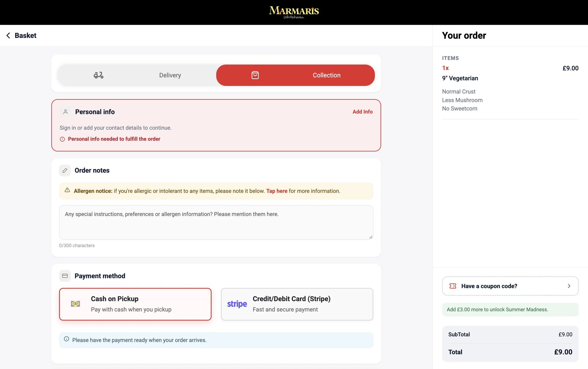Click the Summer Madness unlock message

point(510,309)
